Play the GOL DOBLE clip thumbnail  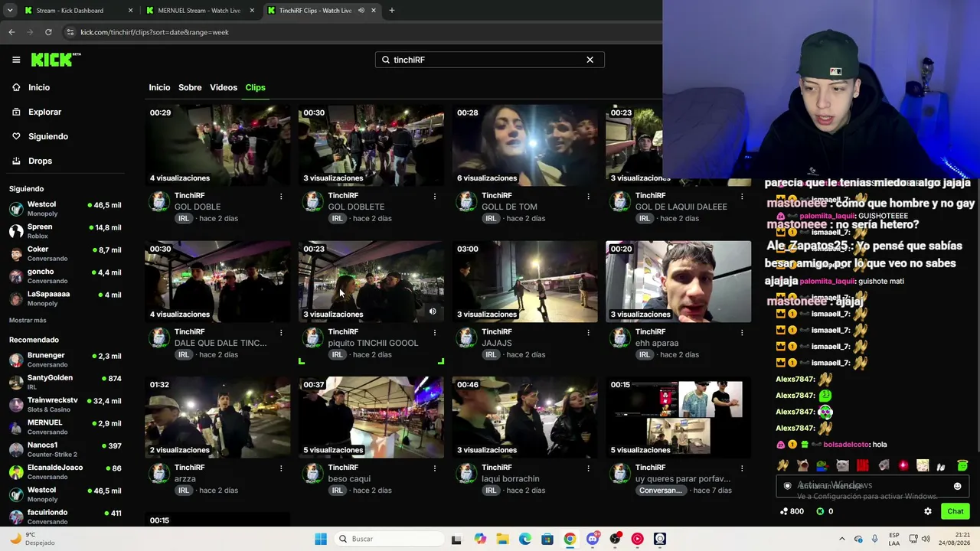click(217, 145)
